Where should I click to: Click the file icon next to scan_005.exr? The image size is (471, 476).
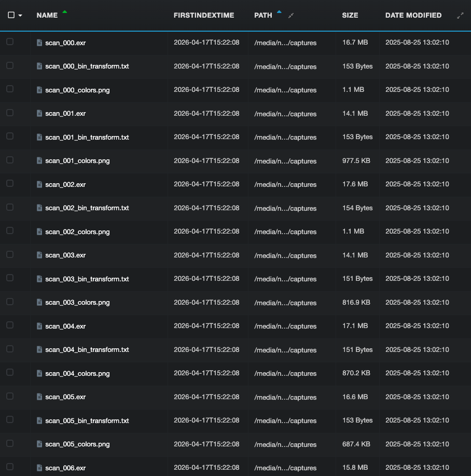click(39, 397)
